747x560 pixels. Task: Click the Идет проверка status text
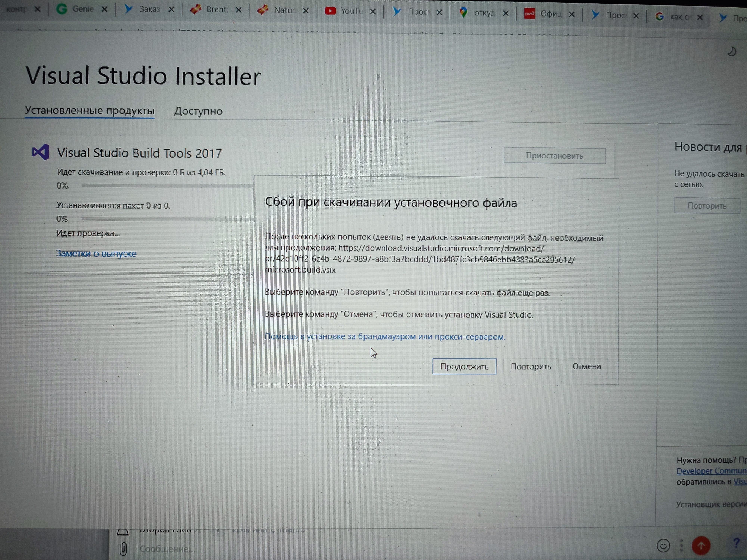click(x=88, y=233)
